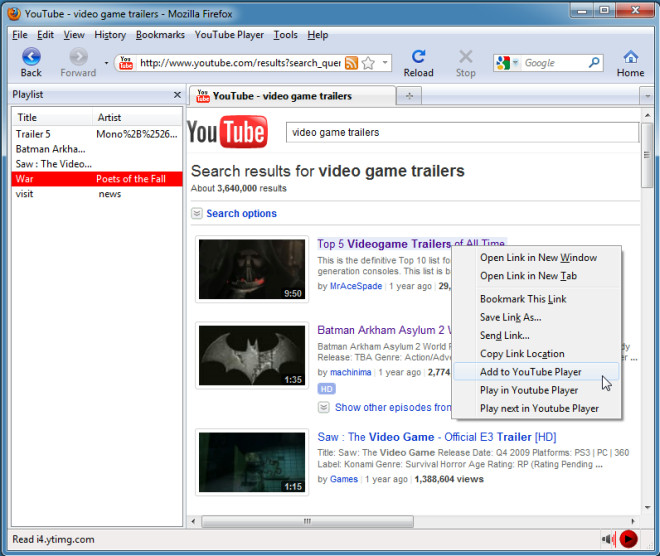The height and width of the screenshot is (556, 660).
Task: Open Saw The Video Game thumbnail
Action: click(x=252, y=462)
